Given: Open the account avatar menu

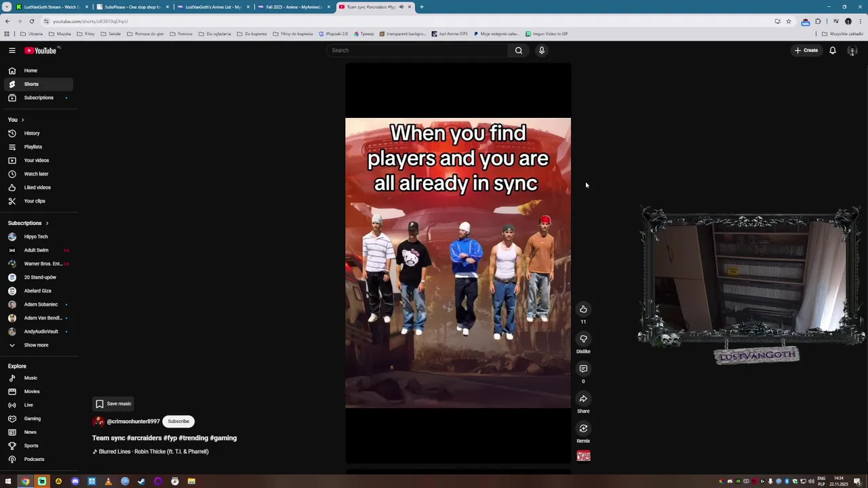Looking at the screenshot, I should 852,50.
